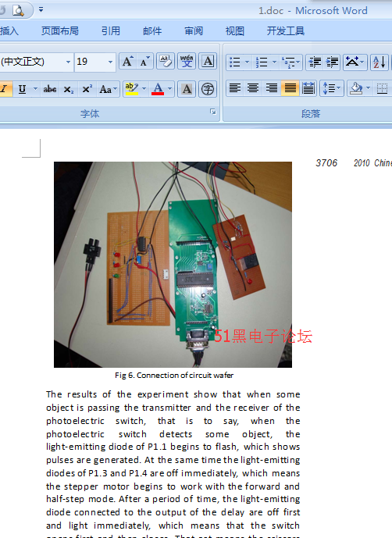Align text right

click(x=272, y=89)
